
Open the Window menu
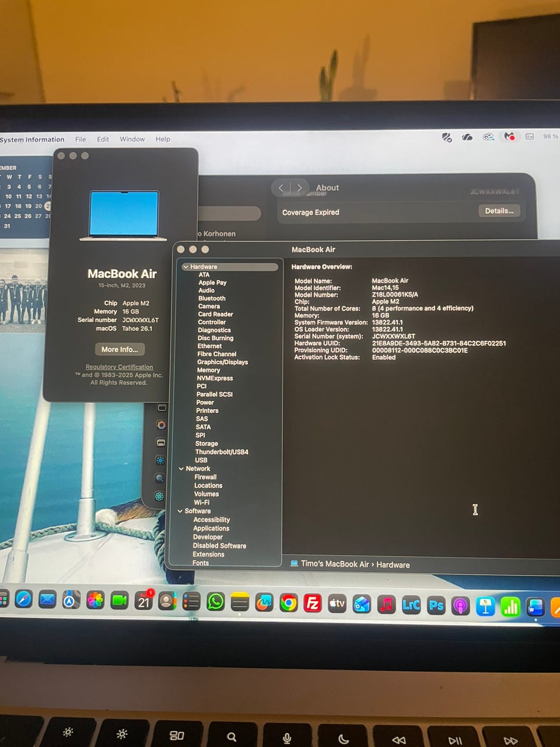tap(132, 139)
